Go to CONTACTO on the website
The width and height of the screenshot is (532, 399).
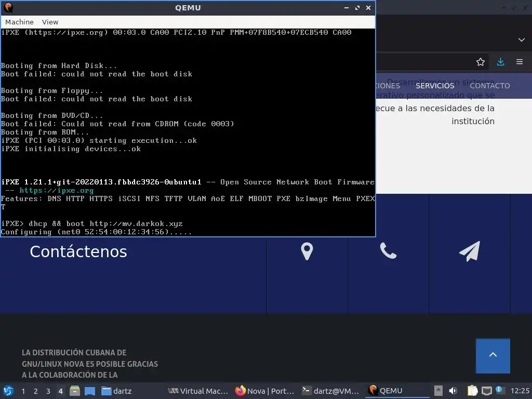[x=489, y=86]
